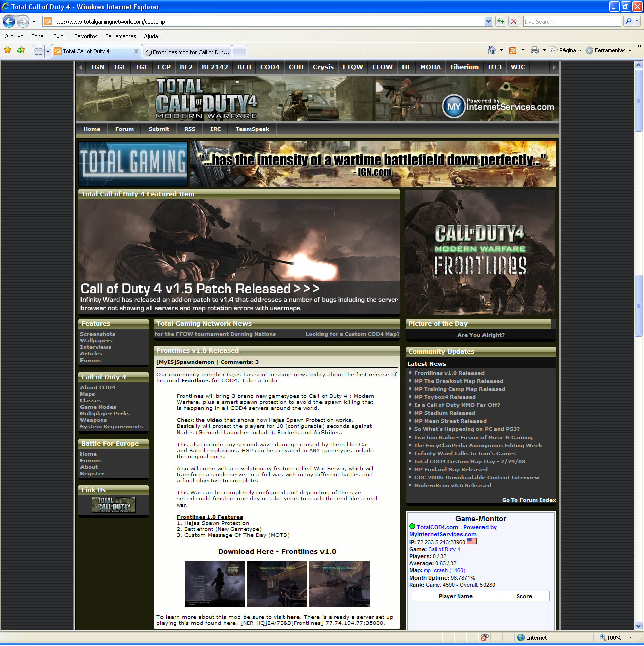This screenshot has height=646, width=644.
Task: Click the orange RSS feeds icon
Action: point(513,50)
